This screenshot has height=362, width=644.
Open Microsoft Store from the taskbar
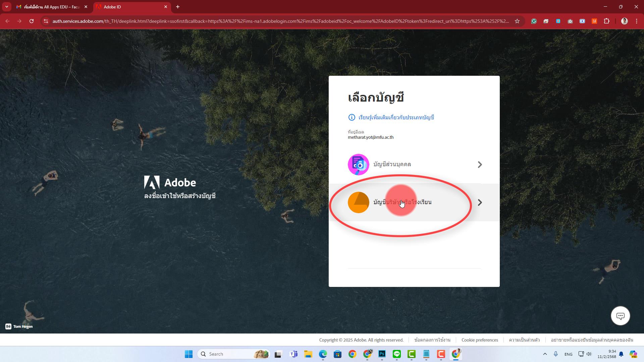tap(338, 354)
